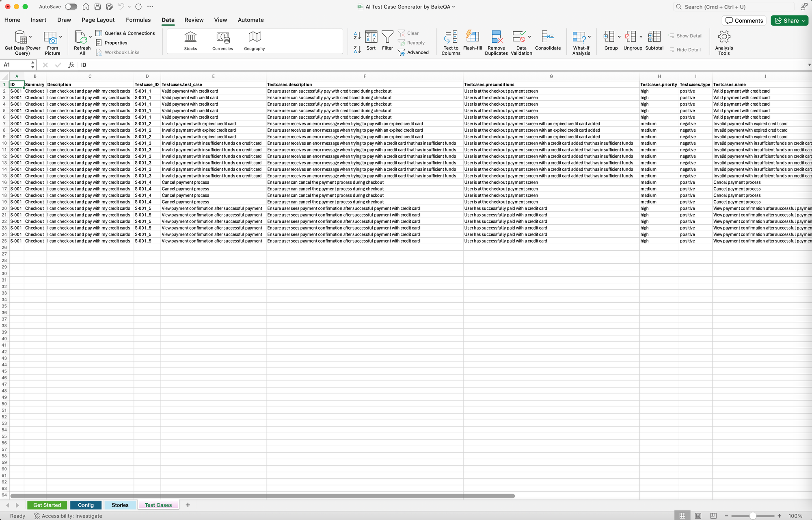Image resolution: width=812 pixels, height=520 pixels.
Task: Expand the What-if Analysis dropdown
Action: coord(589,37)
